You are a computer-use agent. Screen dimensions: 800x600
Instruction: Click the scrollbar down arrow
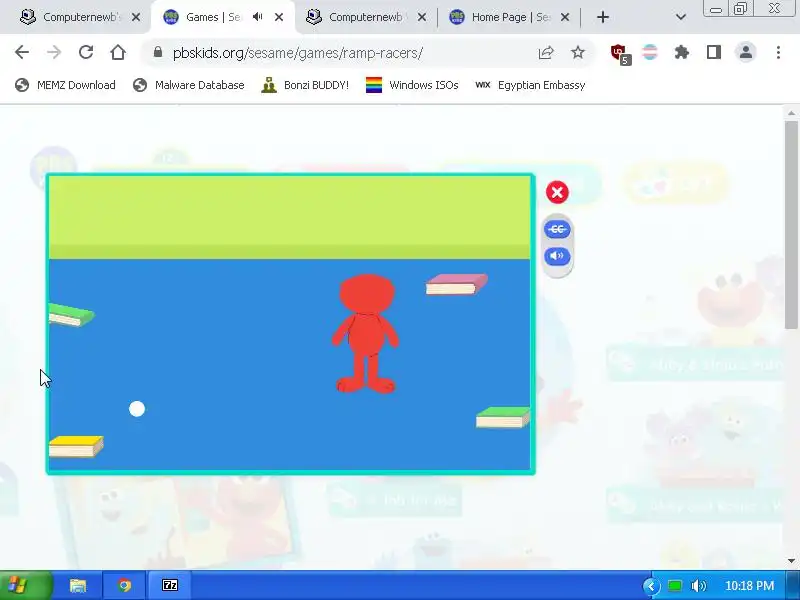(x=791, y=561)
